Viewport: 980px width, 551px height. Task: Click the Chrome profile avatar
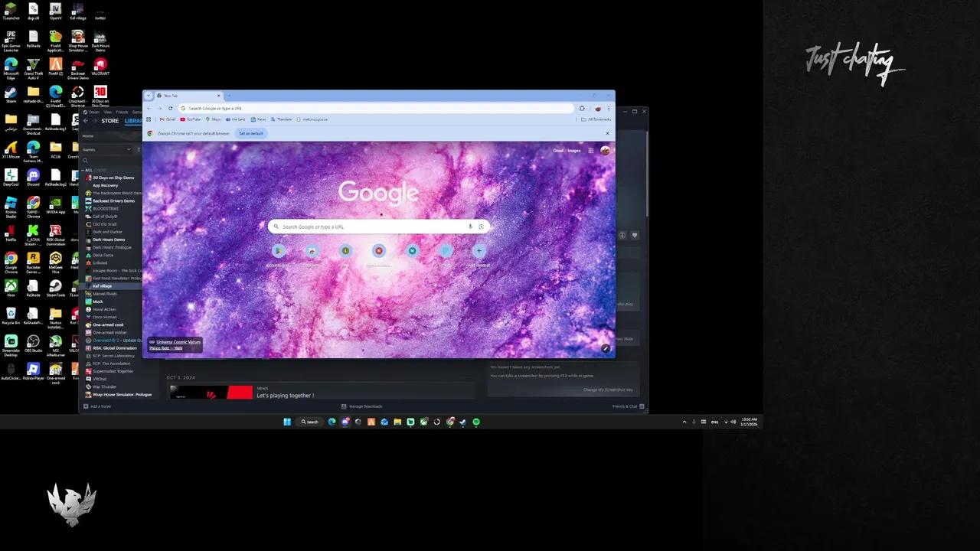tap(605, 150)
